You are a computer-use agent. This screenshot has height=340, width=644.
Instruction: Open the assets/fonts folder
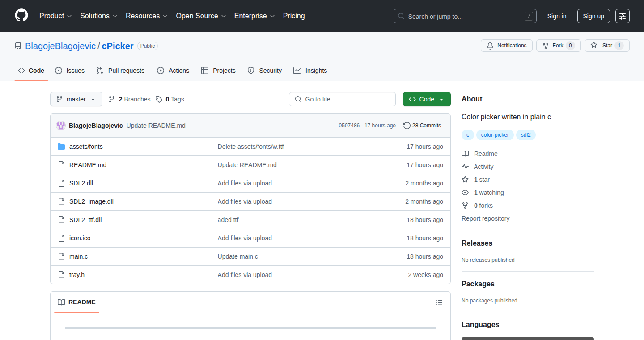tap(86, 147)
